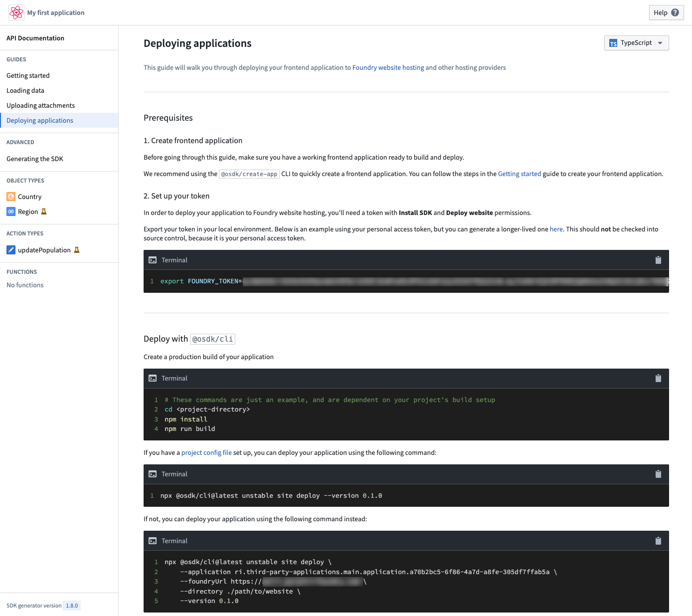Image resolution: width=692 pixels, height=616 pixels.
Task: Click the Help question mark icon
Action: click(675, 12)
